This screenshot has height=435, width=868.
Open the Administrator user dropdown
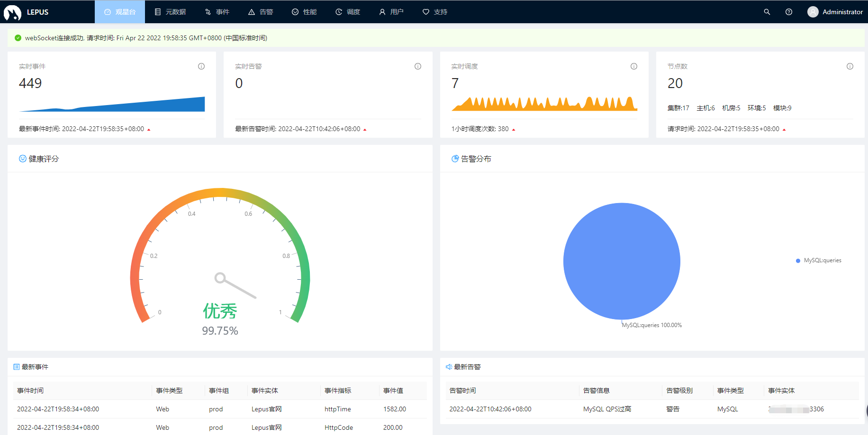pos(835,12)
